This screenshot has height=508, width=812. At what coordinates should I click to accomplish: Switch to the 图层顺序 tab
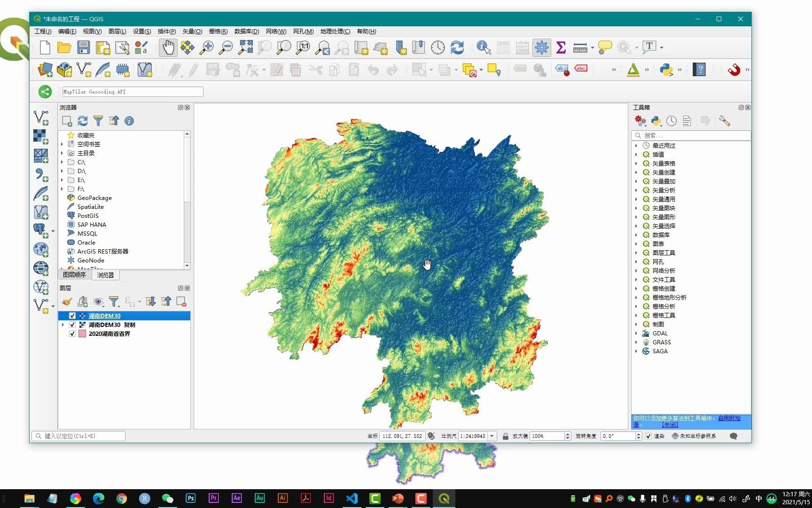click(x=74, y=275)
